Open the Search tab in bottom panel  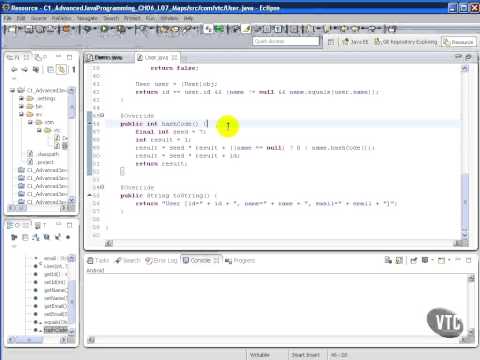(x=127, y=260)
